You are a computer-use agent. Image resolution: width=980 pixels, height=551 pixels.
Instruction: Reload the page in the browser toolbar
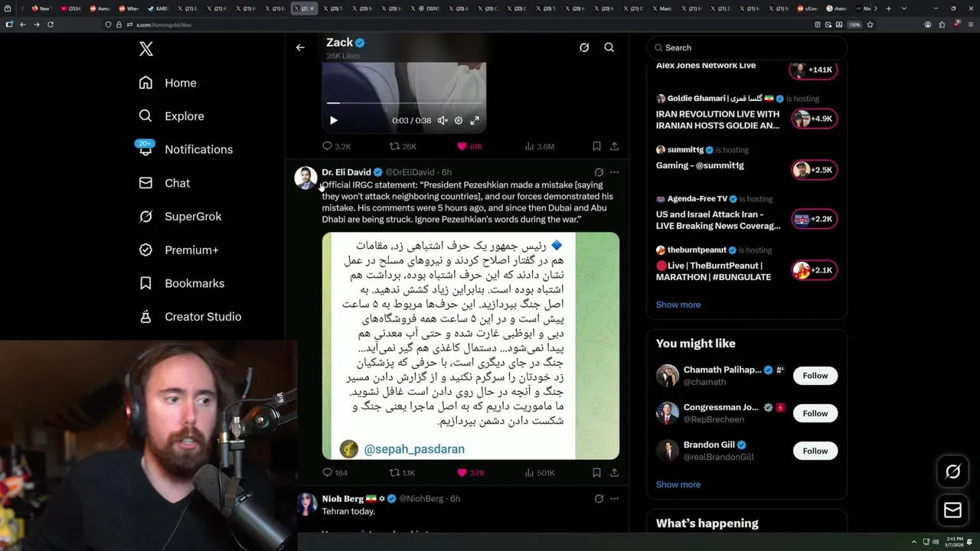point(51,24)
